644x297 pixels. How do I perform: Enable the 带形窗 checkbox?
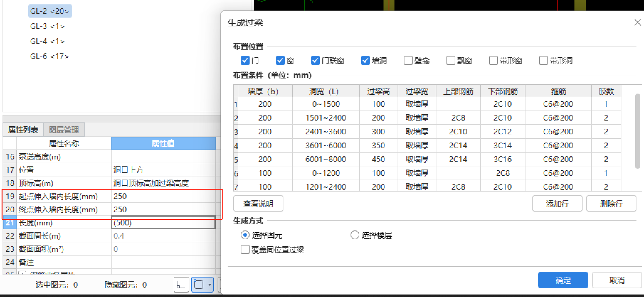click(494, 60)
